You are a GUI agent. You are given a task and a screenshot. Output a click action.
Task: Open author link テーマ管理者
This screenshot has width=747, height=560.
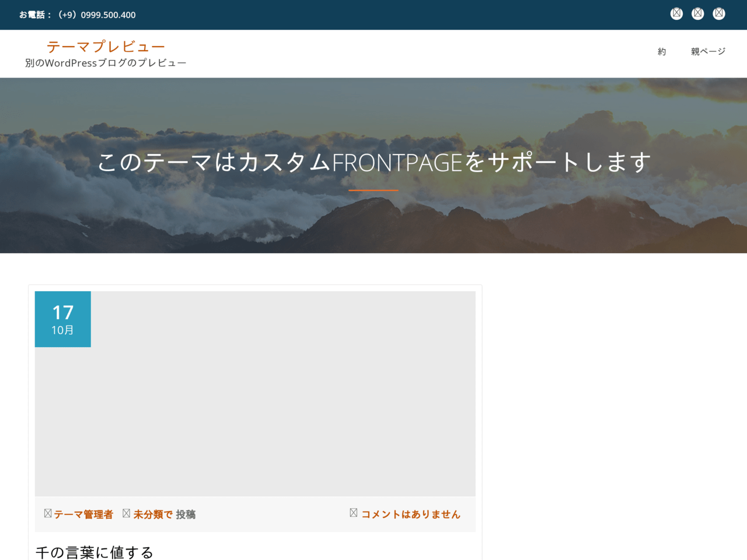[83, 514]
